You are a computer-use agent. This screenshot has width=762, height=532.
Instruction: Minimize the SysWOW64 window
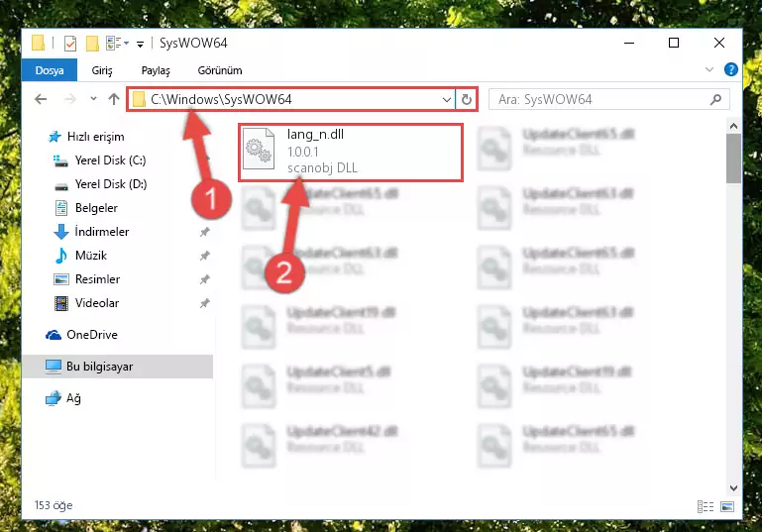[629, 43]
